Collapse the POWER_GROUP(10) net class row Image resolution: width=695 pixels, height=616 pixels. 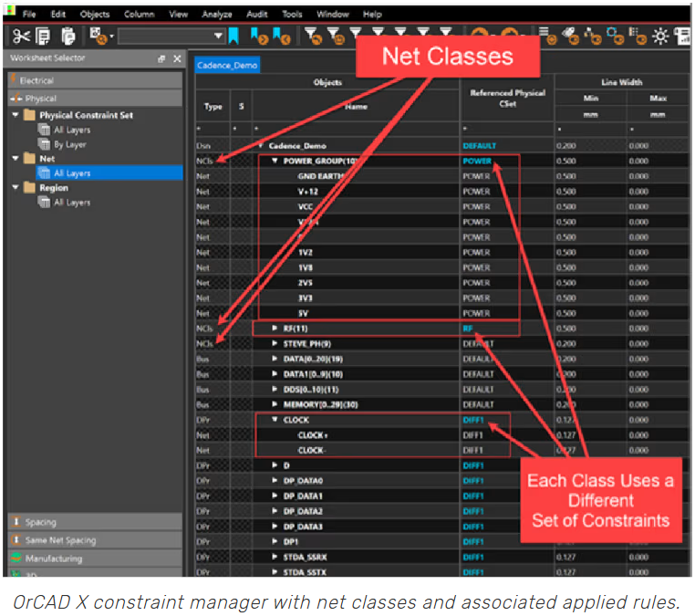(x=275, y=161)
